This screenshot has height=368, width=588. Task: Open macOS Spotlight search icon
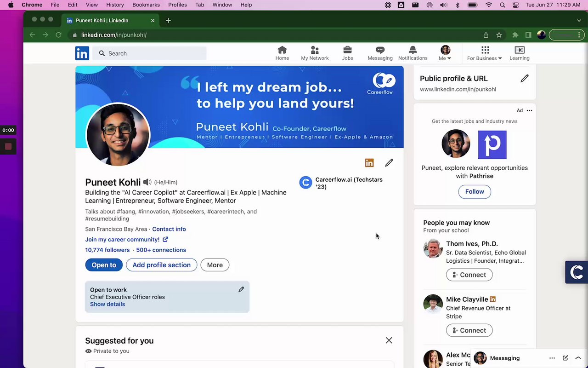(503, 5)
